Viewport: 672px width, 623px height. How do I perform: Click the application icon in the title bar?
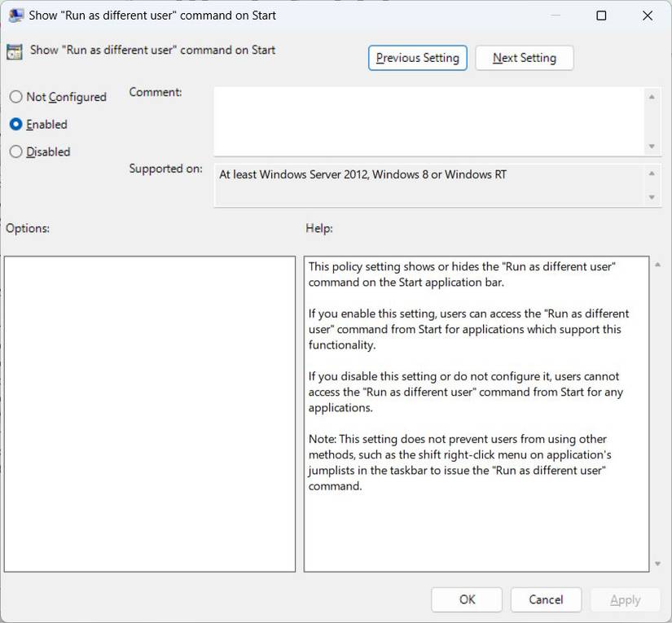pyautogui.click(x=17, y=15)
